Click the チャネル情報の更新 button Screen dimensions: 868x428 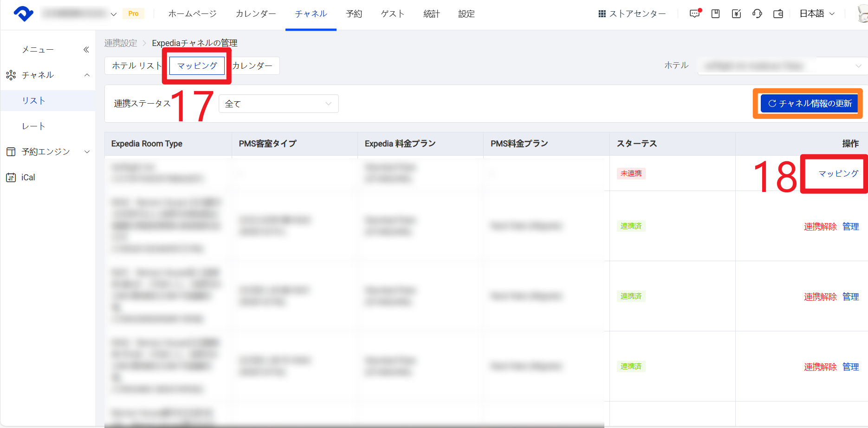pos(810,104)
